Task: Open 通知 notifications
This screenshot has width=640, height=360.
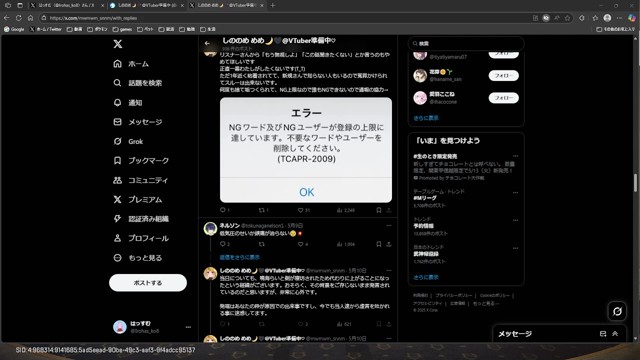Action: [x=128, y=102]
